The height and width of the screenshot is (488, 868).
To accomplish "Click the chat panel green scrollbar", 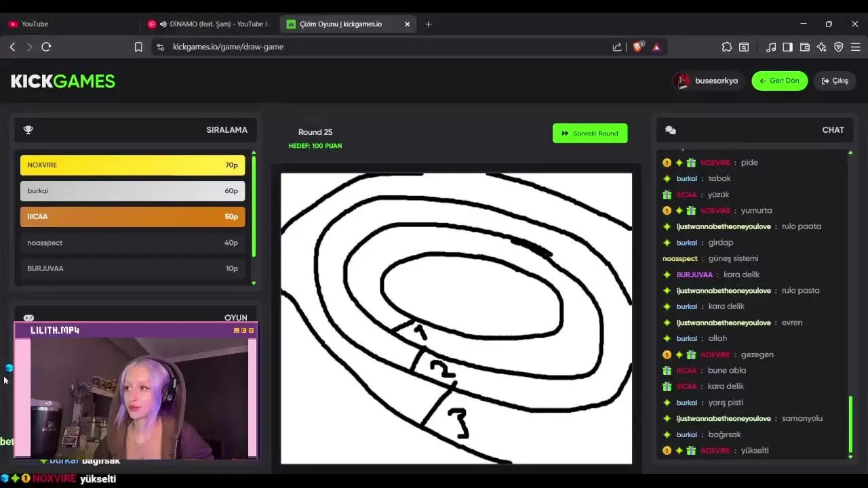I will (x=850, y=424).
